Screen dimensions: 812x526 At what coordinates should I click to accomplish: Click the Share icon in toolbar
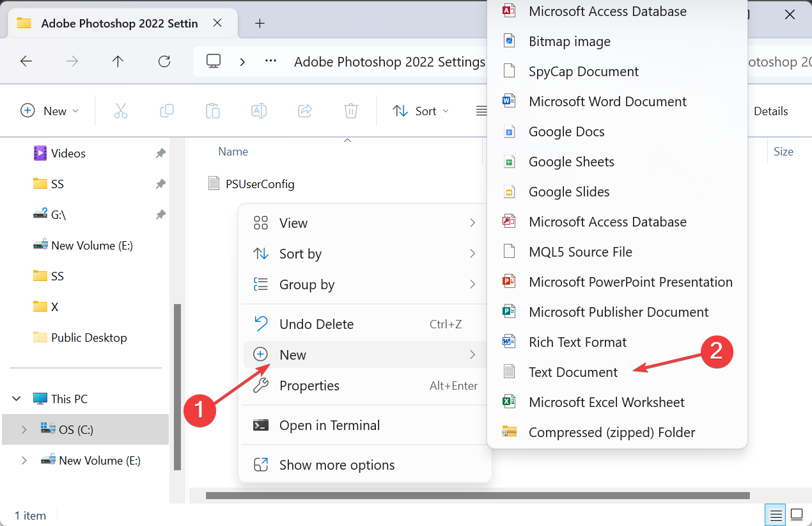tap(305, 111)
